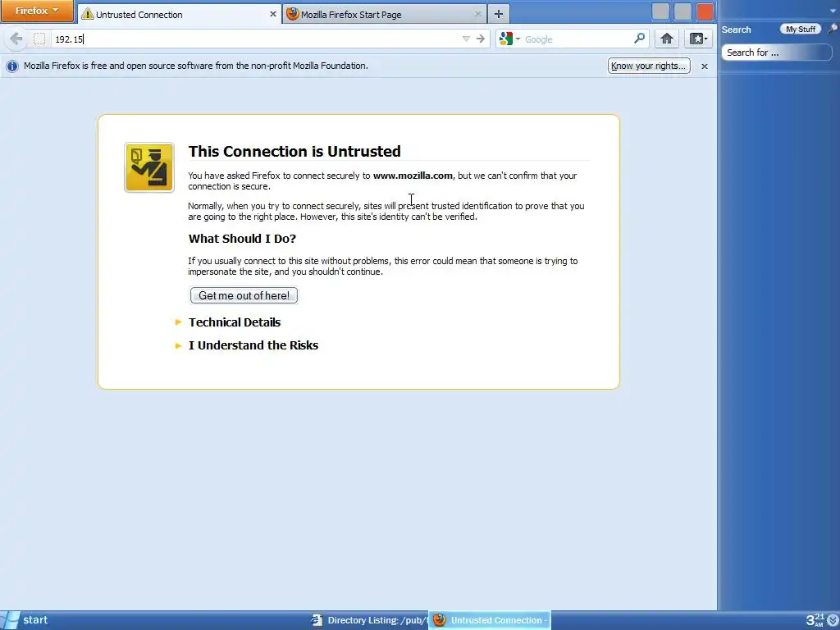Click the search magnifier icon
The height and width of the screenshot is (630, 840).
pyautogui.click(x=639, y=39)
